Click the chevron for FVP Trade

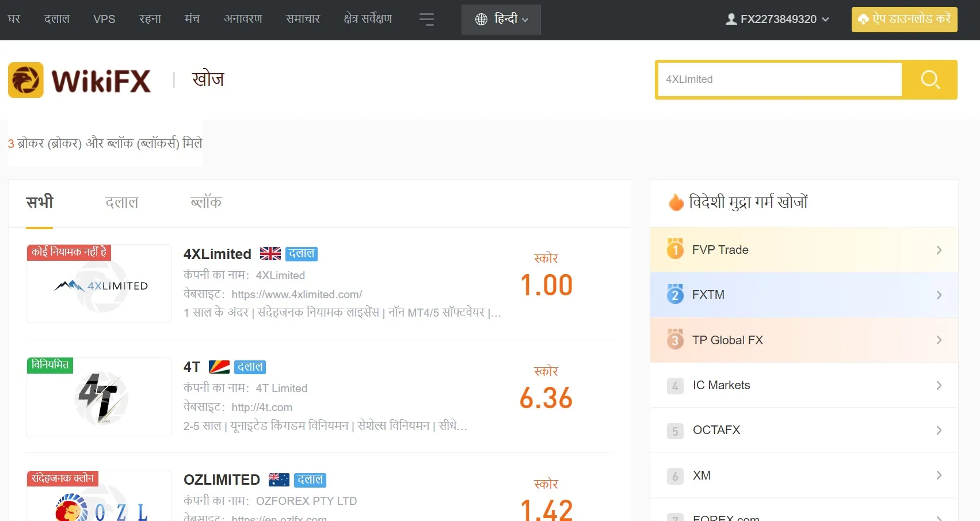939,250
